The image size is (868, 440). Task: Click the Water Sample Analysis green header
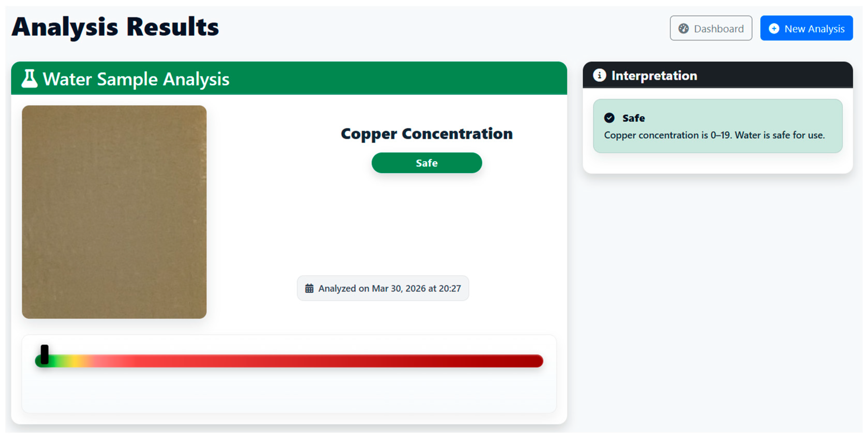pyautogui.click(x=289, y=78)
